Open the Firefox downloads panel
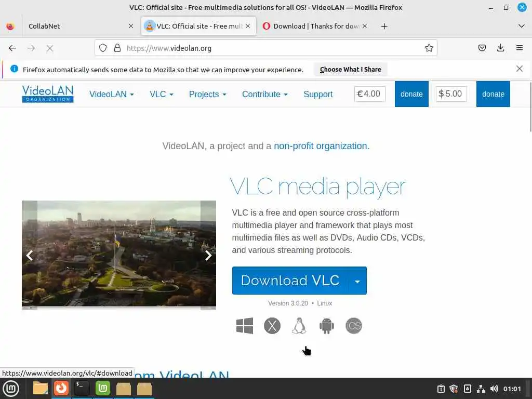The image size is (532, 399). (x=500, y=48)
